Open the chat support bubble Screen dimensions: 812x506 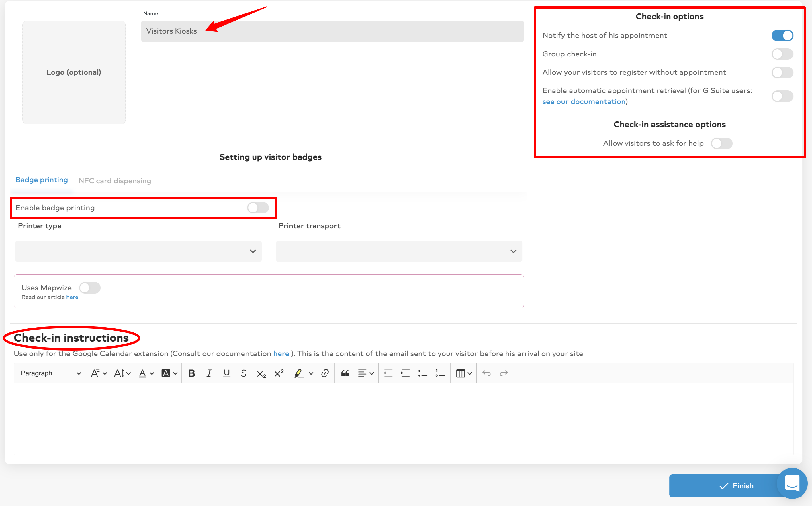pos(792,483)
